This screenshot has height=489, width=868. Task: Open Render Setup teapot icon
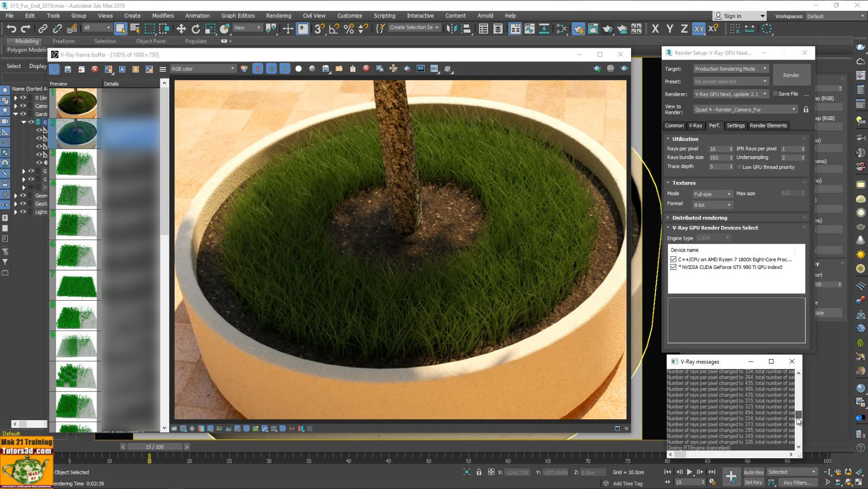578,29
